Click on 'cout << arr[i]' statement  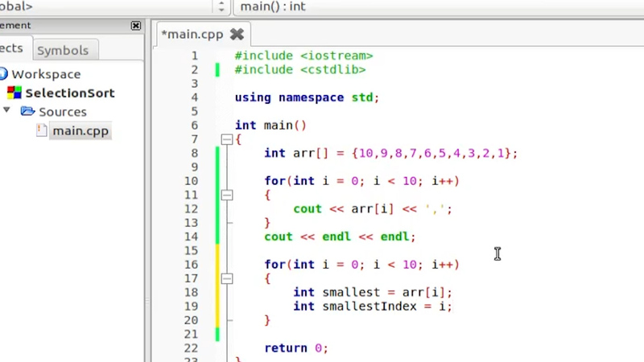(373, 209)
